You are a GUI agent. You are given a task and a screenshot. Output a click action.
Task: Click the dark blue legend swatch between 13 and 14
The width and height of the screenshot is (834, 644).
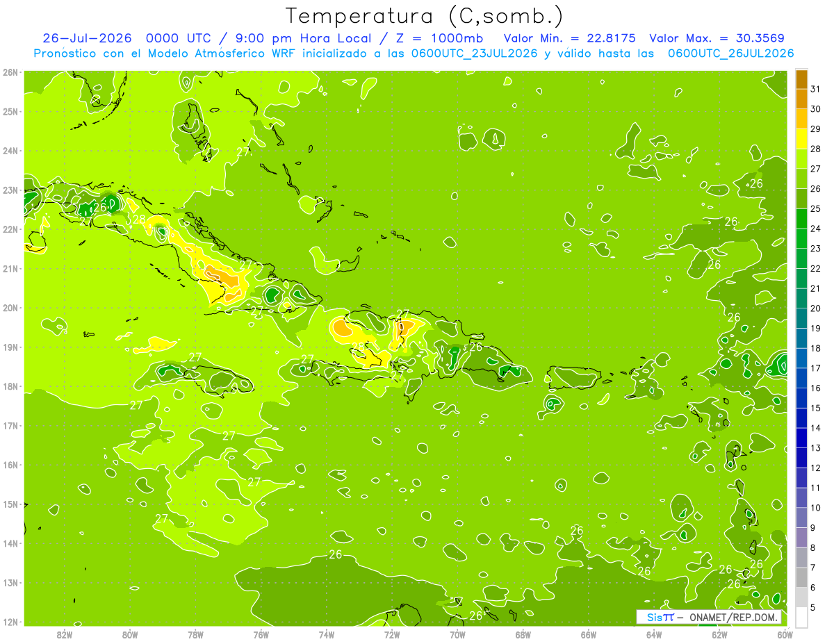pyautogui.click(x=801, y=438)
